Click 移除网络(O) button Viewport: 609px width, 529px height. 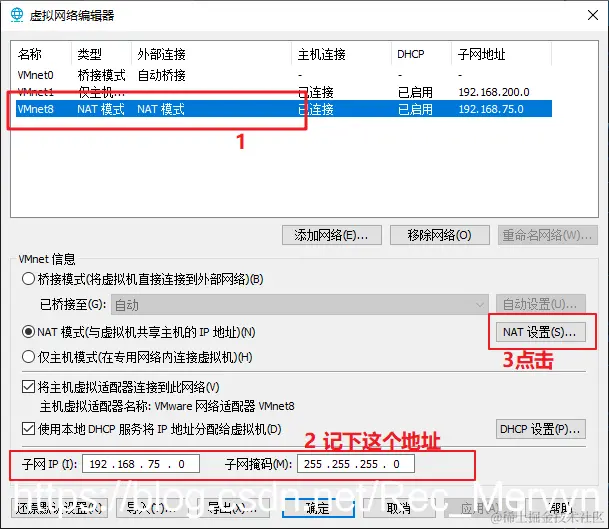point(440,235)
